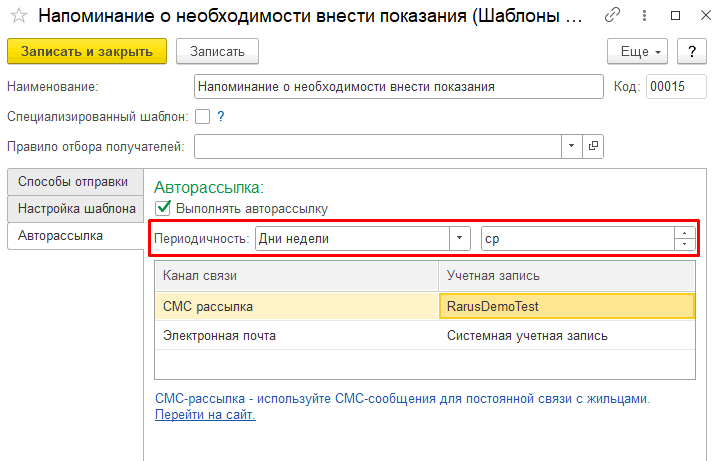Click the blue question mark hint icon

[221, 116]
